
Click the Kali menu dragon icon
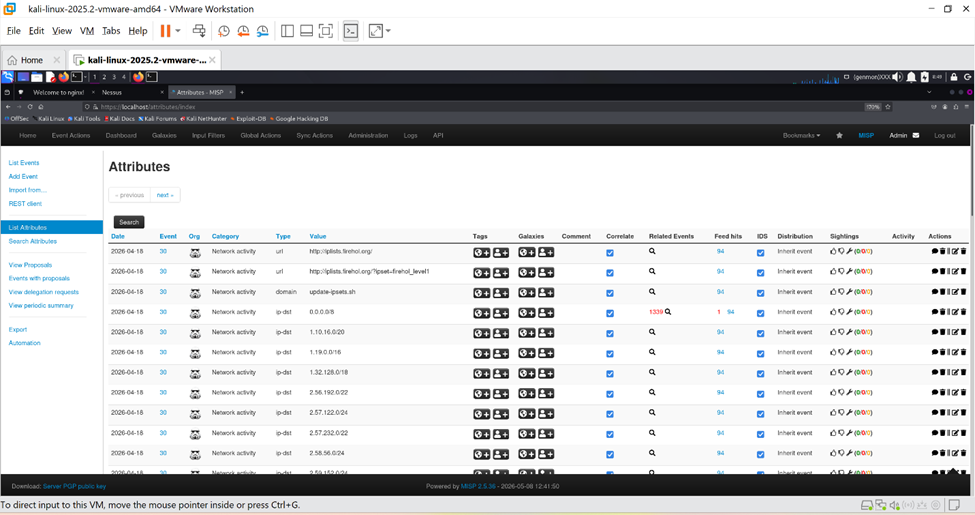point(7,77)
